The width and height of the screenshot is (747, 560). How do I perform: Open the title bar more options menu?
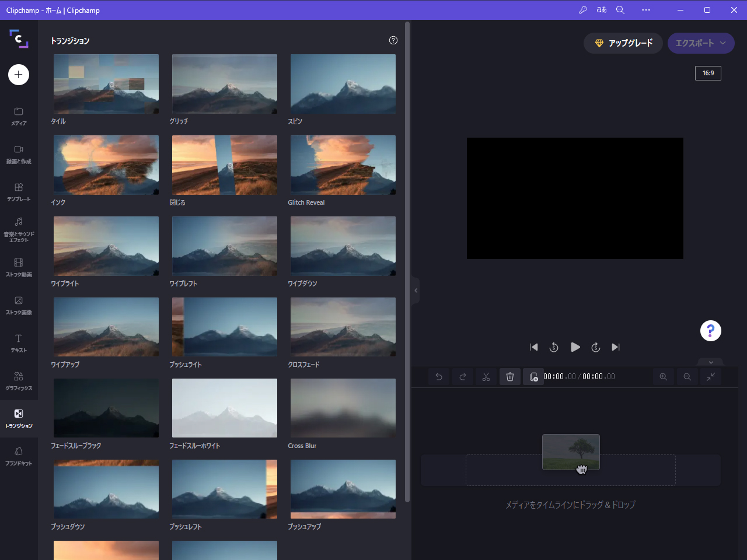[646, 10]
